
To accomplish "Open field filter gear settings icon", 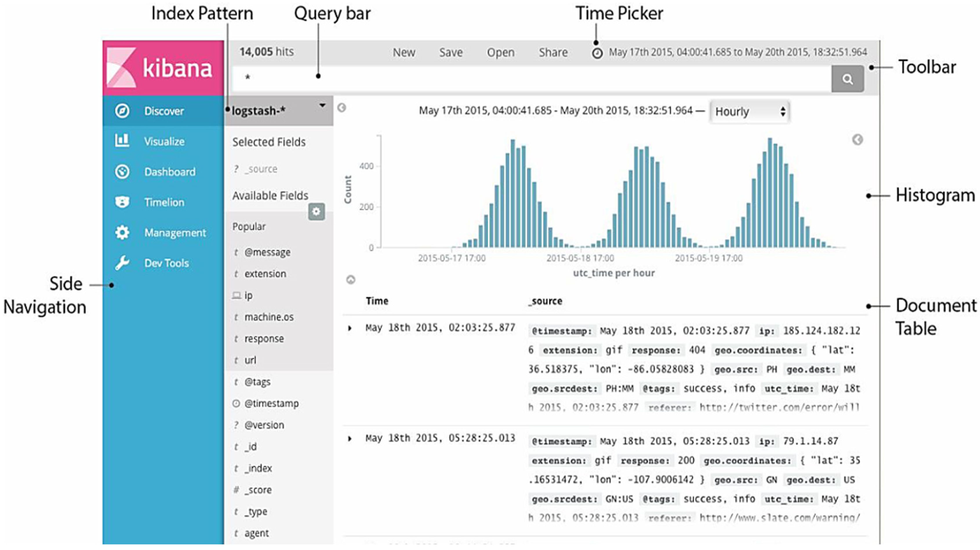I will coord(316,211).
